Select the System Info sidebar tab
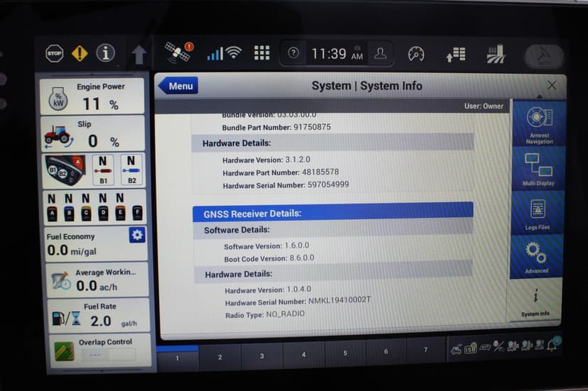The image size is (588, 391). 535,301
